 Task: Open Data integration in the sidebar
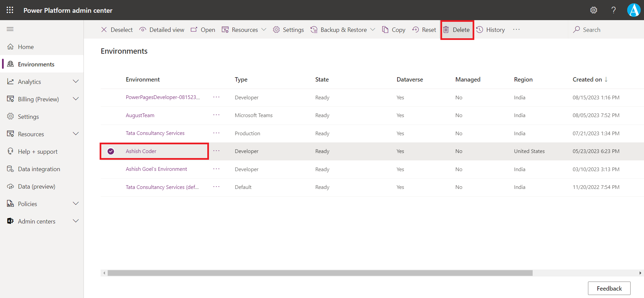pyautogui.click(x=39, y=169)
